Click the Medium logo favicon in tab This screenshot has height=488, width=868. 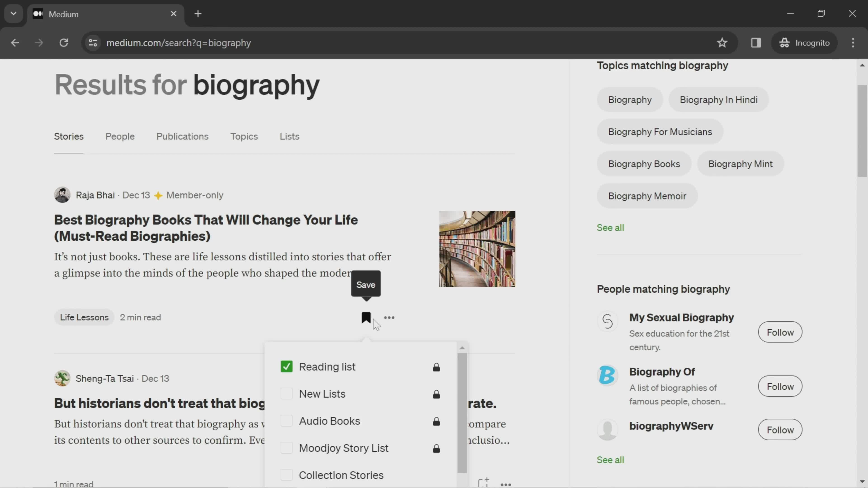(x=38, y=14)
